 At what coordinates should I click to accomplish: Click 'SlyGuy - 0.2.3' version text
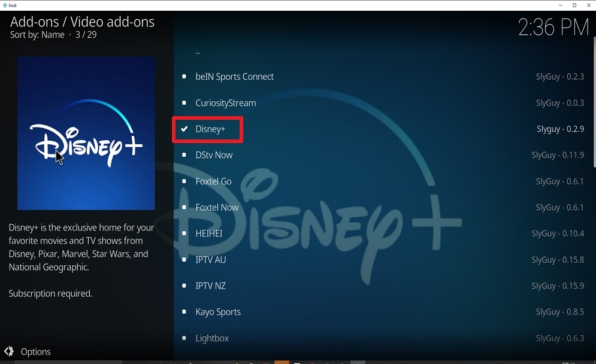pos(560,77)
